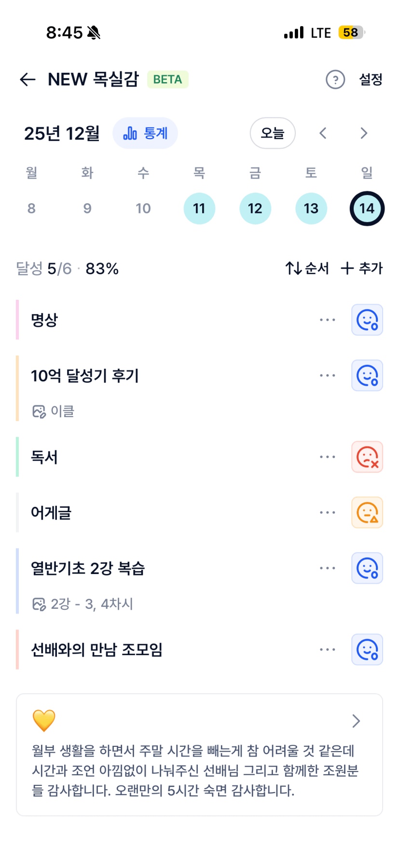Add a new item with 추가
This screenshot has width=399, height=868.
click(x=362, y=268)
